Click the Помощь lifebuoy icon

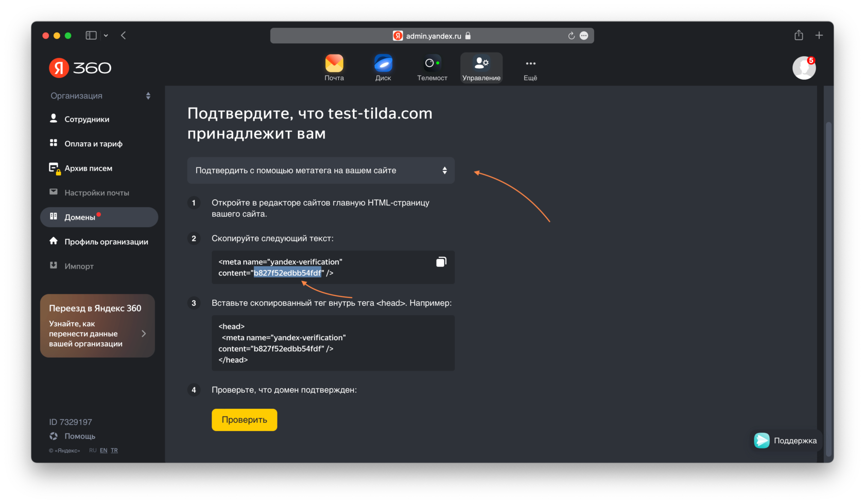point(54,436)
